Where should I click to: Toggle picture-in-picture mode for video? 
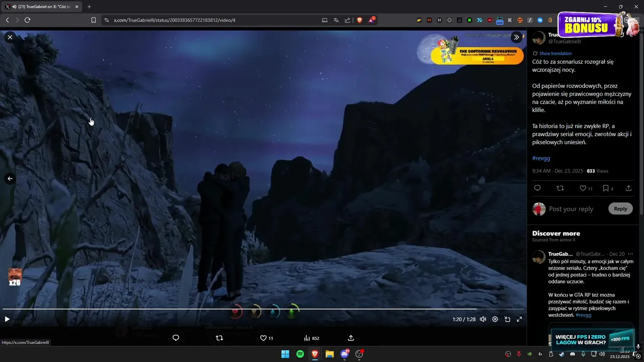[507, 319]
